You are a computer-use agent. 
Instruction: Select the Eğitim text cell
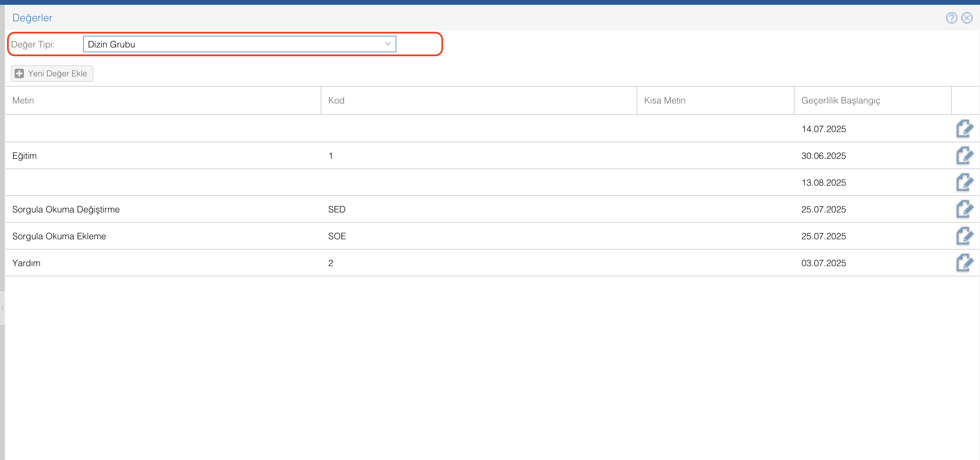(25, 156)
